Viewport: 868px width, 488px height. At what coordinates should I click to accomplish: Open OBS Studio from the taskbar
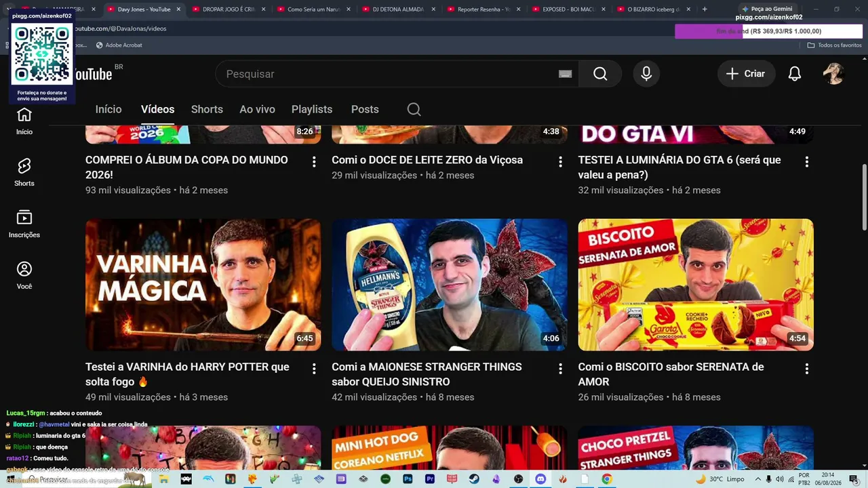(519, 479)
